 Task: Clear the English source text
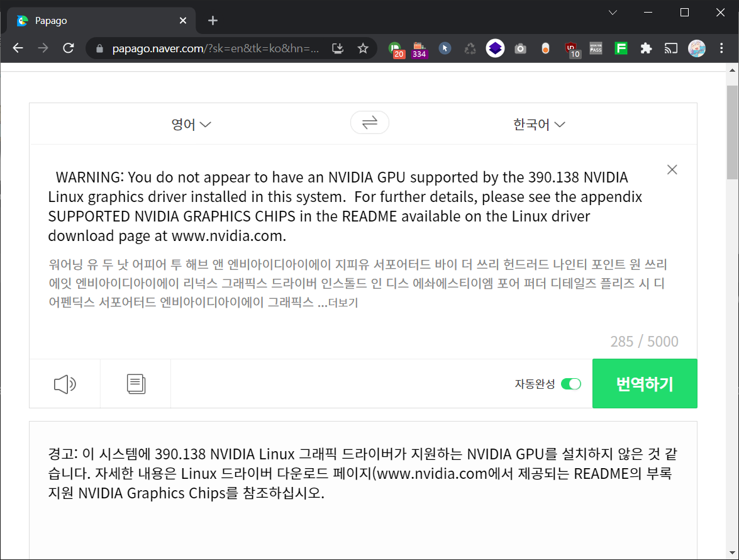(x=672, y=170)
